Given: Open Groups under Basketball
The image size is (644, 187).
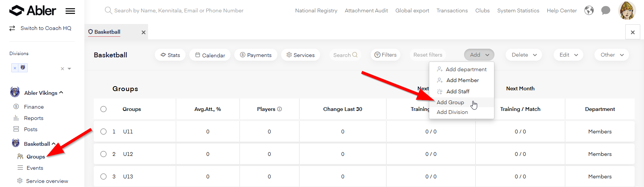Looking at the screenshot, I should [36, 157].
